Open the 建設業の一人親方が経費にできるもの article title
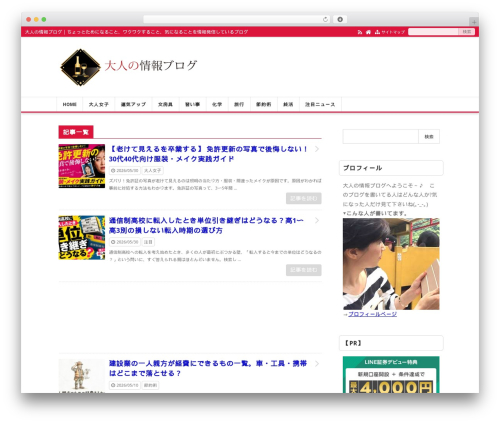Image resolution: width=500 pixels, height=423 pixels. pos(208,368)
